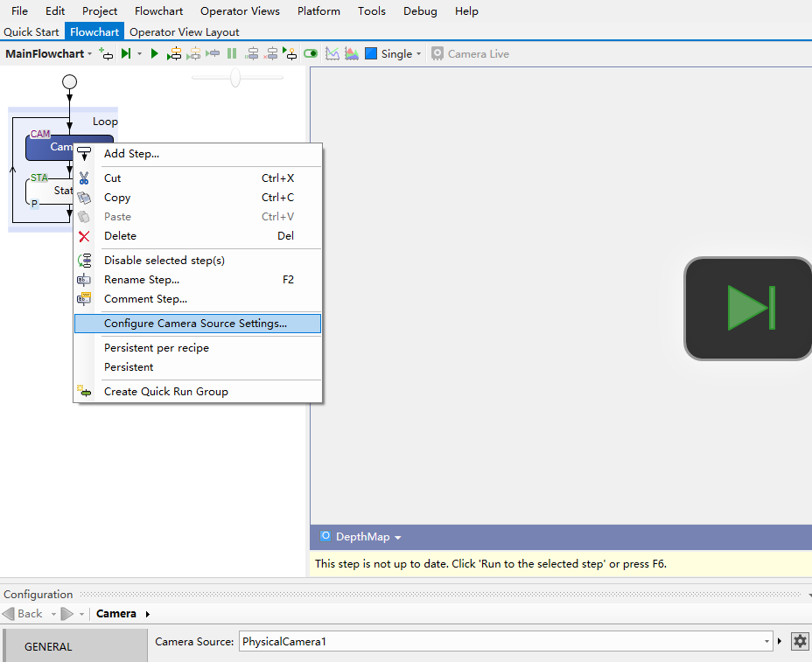The height and width of the screenshot is (662, 812).
Task: Select the GENERAL configuration section
Action: point(48,647)
